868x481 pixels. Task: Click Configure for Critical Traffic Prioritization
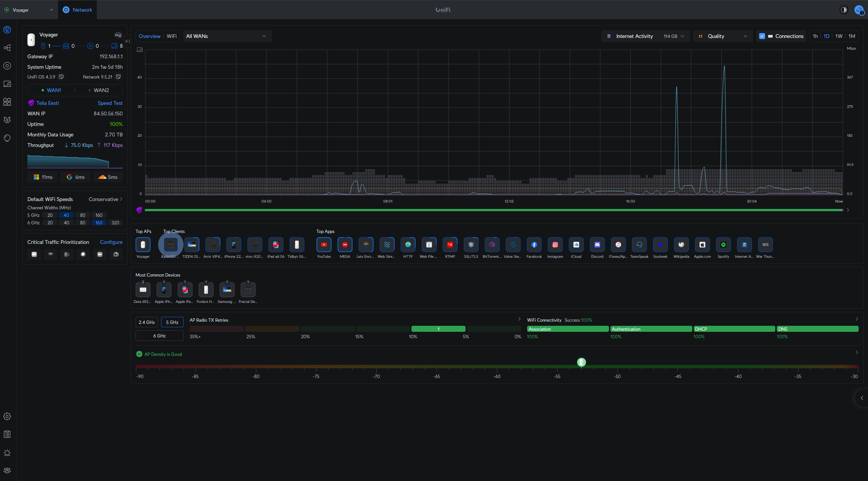coord(111,242)
